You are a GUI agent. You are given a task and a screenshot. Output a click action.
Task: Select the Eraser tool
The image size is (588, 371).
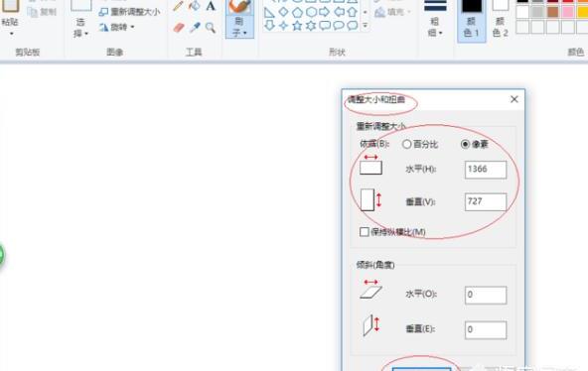[x=179, y=28]
